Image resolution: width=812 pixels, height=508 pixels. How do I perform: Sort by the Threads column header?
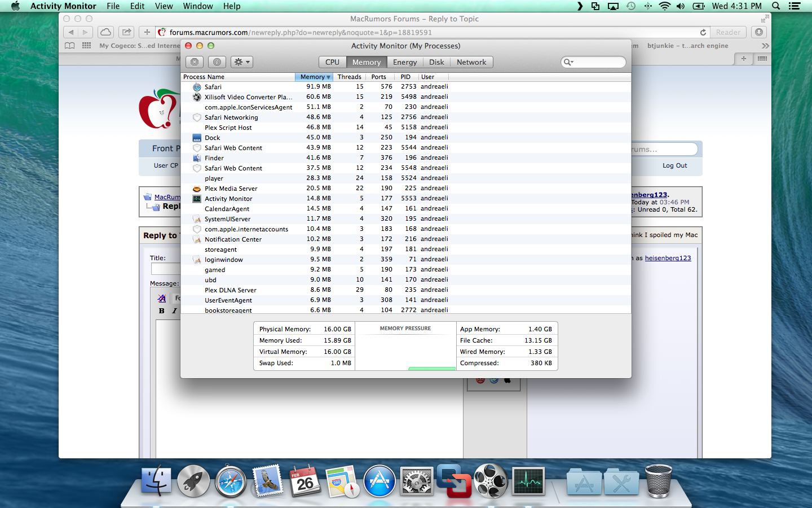(349, 77)
